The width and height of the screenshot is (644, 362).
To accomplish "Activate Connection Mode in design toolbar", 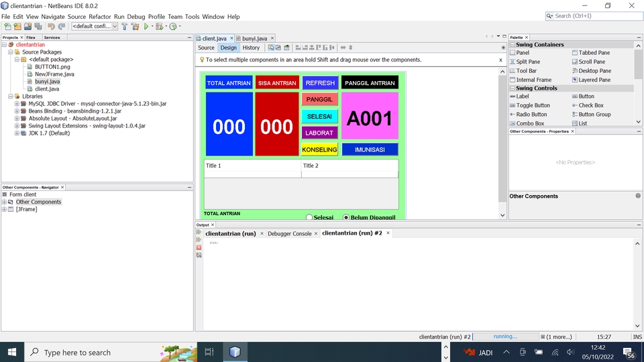I will pos(278,48).
